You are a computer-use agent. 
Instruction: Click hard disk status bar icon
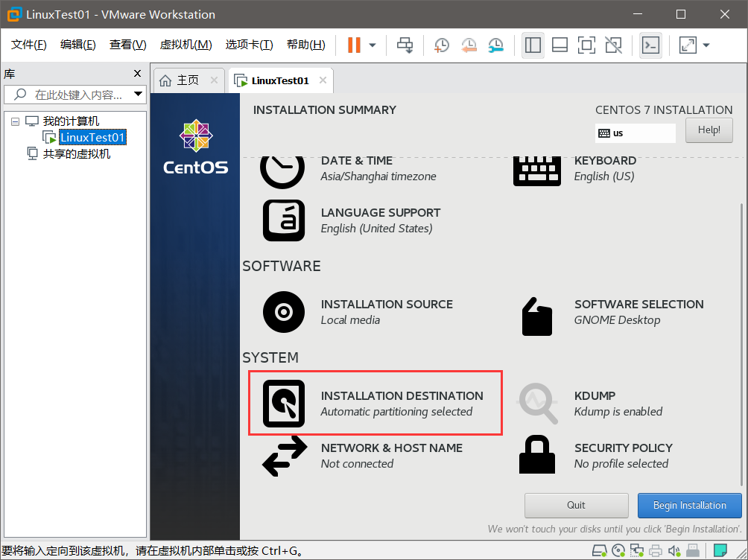click(600, 551)
